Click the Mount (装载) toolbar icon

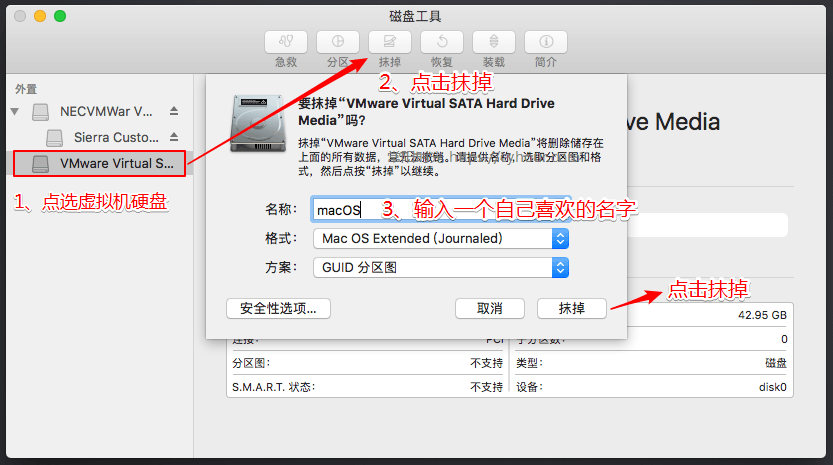(494, 42)
